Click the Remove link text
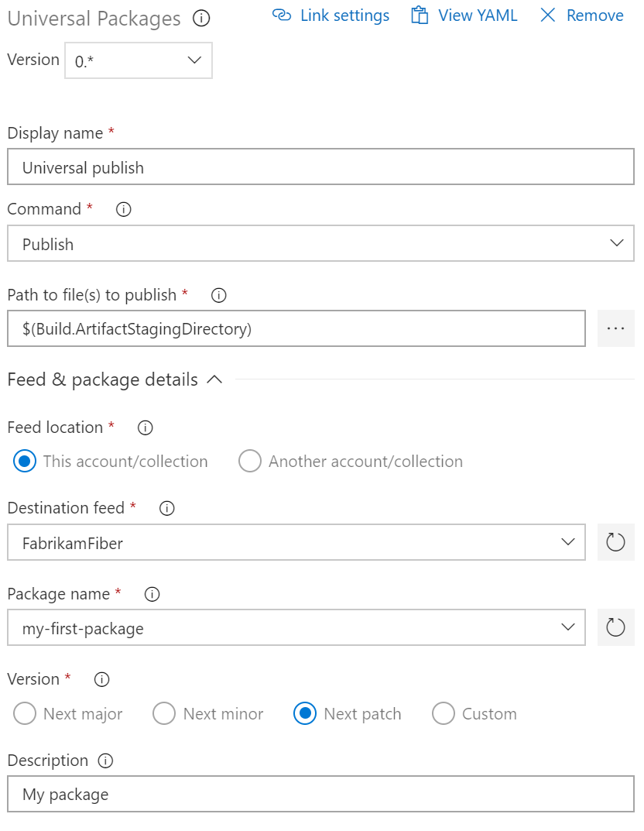The height and width of the screenshot is (831, 644). coord(594,15)
